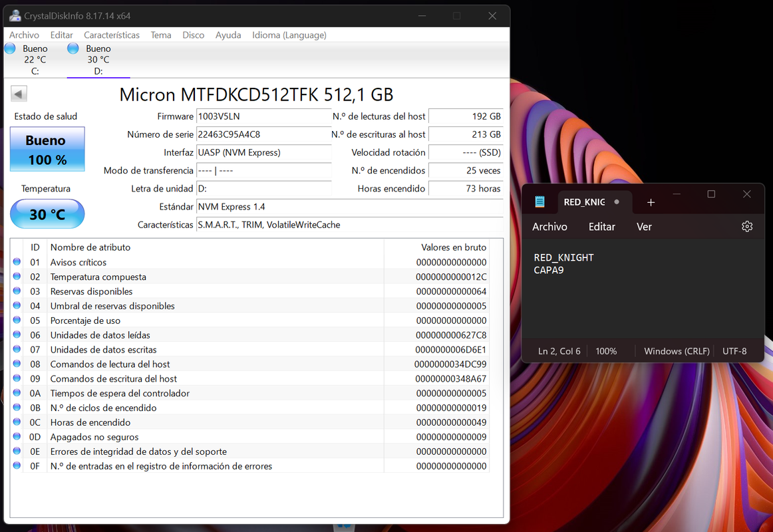
Task: Click the Bueno 100 % health status button
Action: (47, 149)
